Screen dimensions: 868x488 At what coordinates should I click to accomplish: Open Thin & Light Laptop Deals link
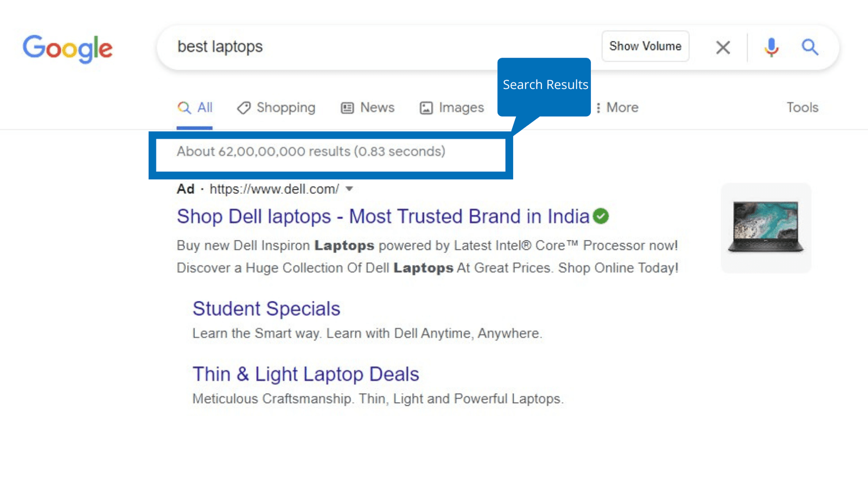306,374
